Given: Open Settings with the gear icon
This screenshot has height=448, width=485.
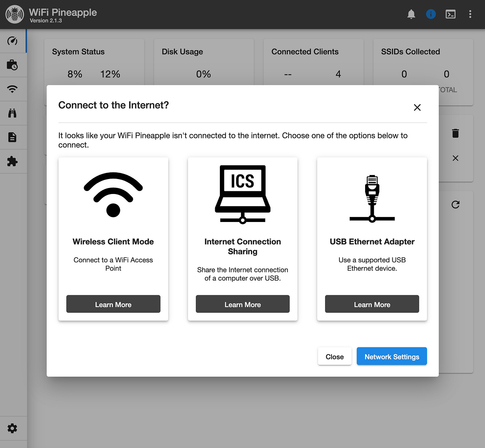Looking at the screenshot, I should [x=13, y=428].
